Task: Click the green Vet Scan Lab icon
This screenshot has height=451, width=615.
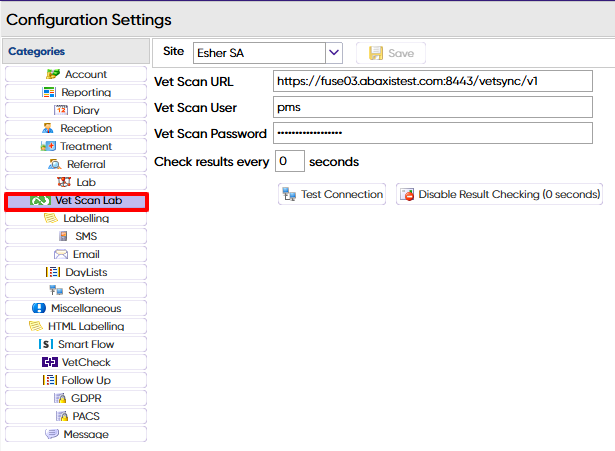Action: [40, 200]
